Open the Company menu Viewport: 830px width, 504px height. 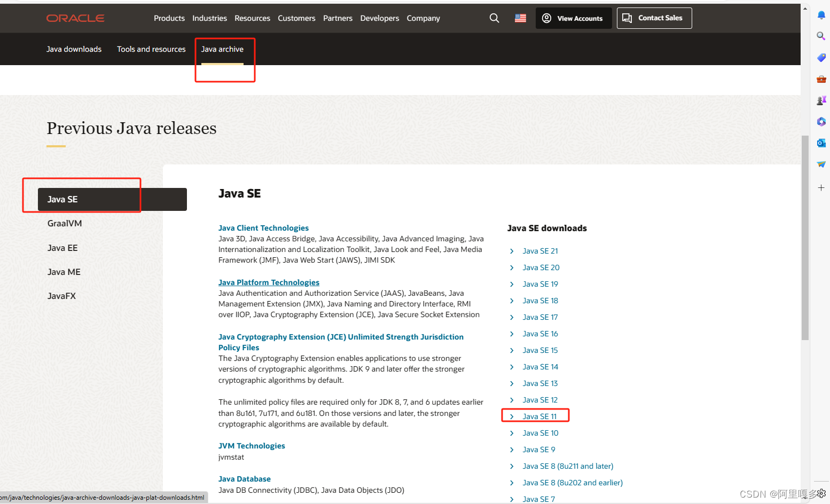pyautogui.click(x=423, y=18)
